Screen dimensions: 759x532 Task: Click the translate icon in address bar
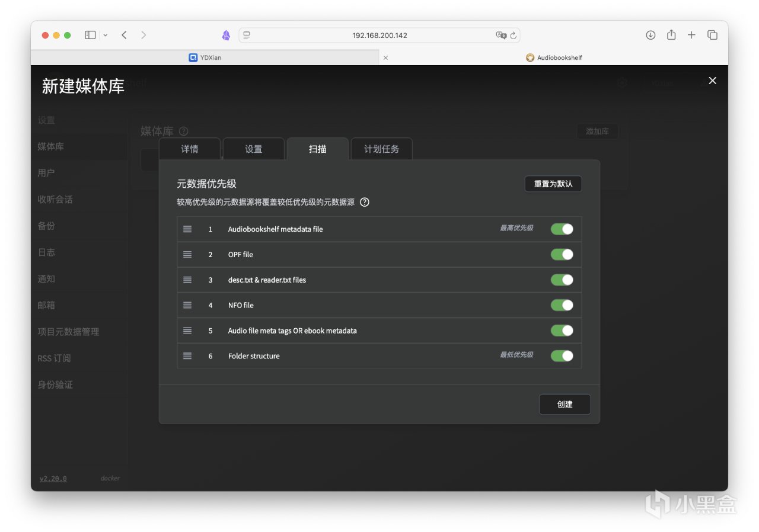(501, 35)
